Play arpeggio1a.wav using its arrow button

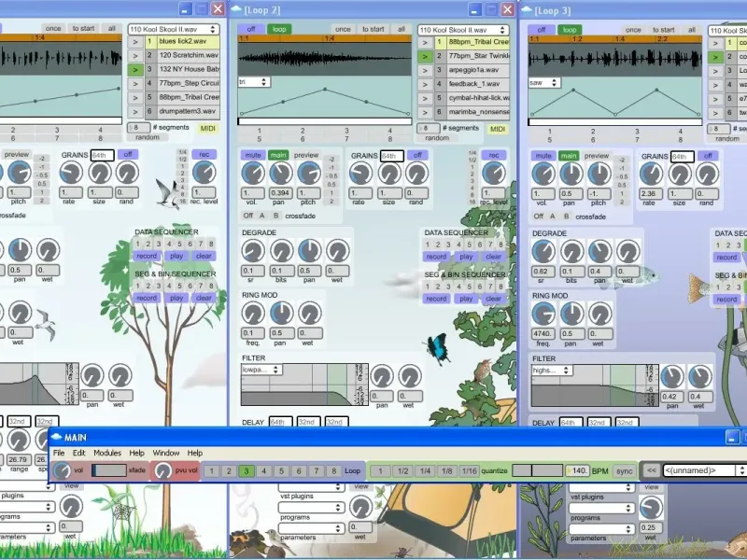click(425, 71)
